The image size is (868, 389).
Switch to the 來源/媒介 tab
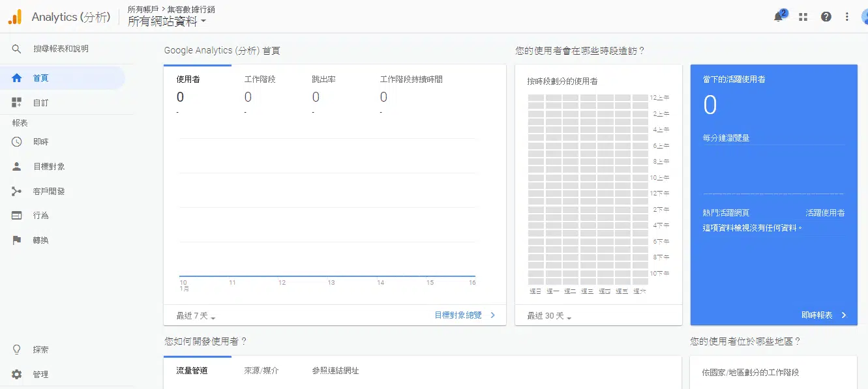261,371
